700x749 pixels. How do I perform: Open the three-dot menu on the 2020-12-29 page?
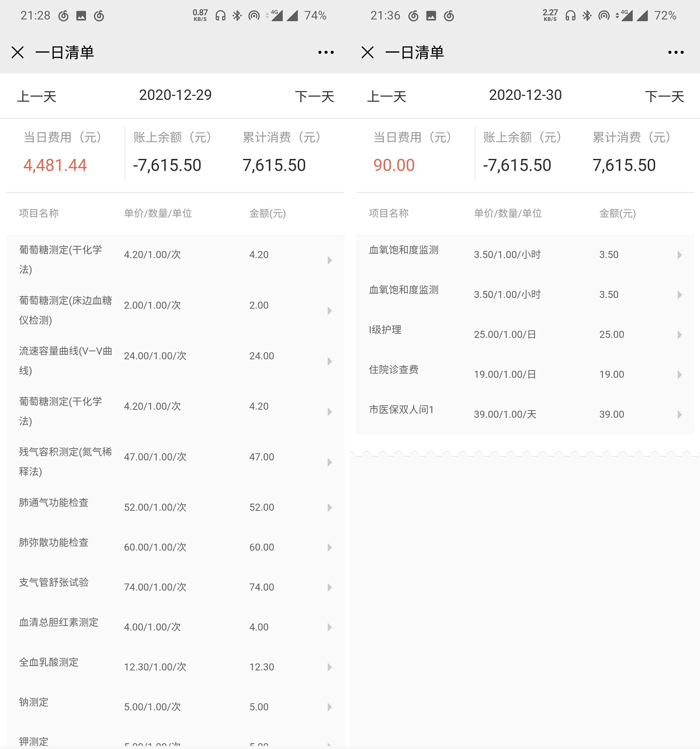[326, 53]
